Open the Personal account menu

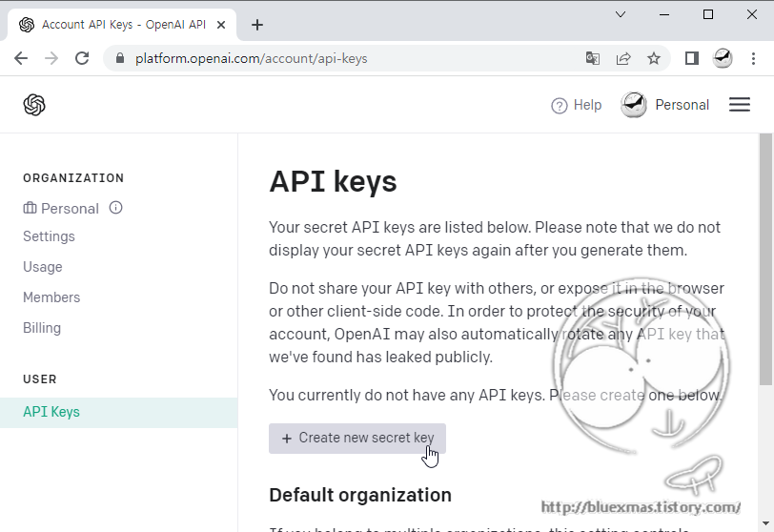point(665,105)
